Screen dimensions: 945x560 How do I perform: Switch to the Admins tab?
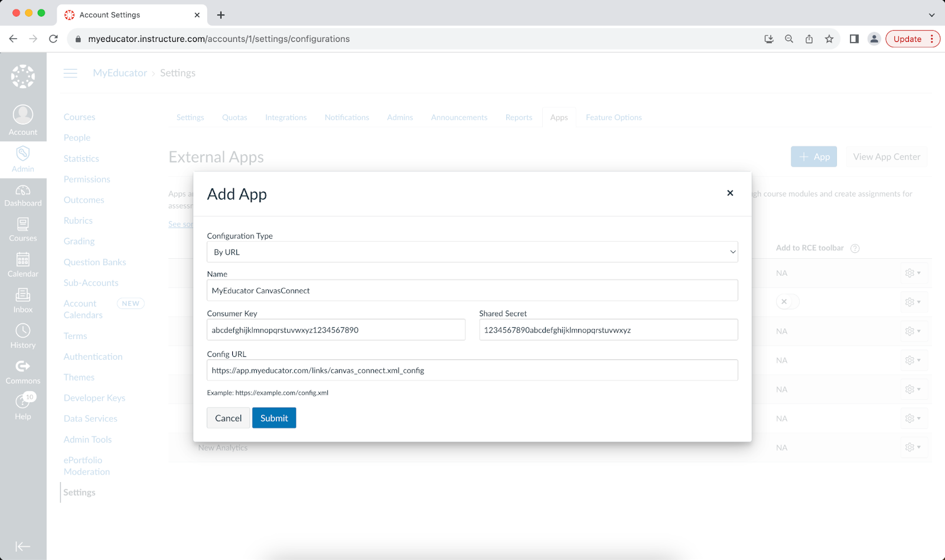[x=400, y=118]
